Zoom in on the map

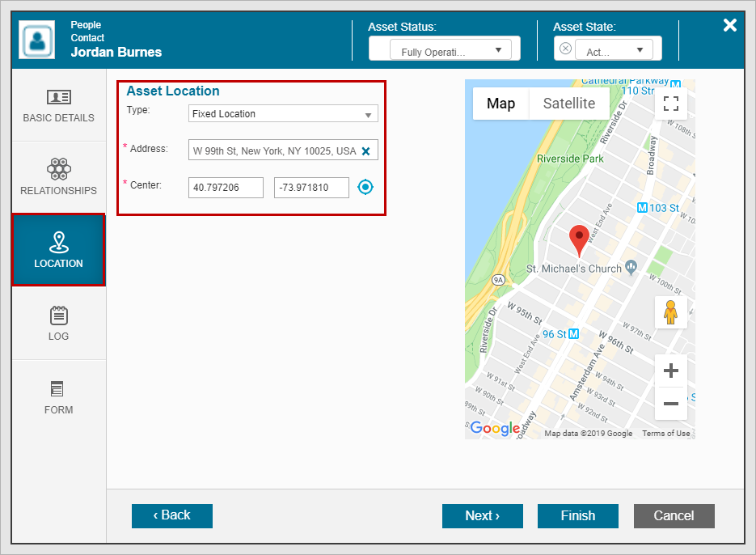pos(670,371)
